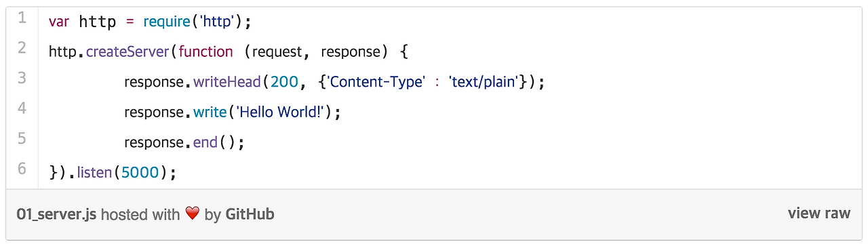Follow the GitHub link in footer
This screenshot has width=868, height=246.
[x=250, y=214]
